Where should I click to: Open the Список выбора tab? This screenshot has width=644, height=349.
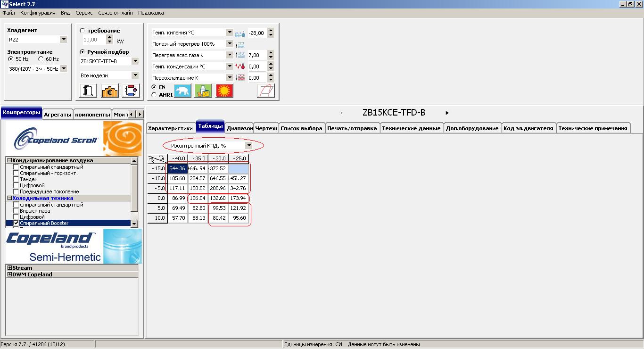point(302,128)
